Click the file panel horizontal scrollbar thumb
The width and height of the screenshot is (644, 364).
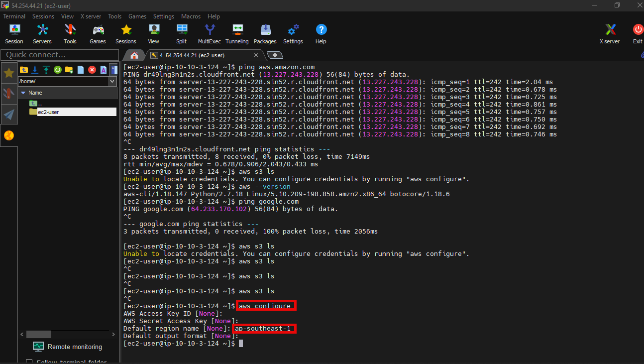39,334
